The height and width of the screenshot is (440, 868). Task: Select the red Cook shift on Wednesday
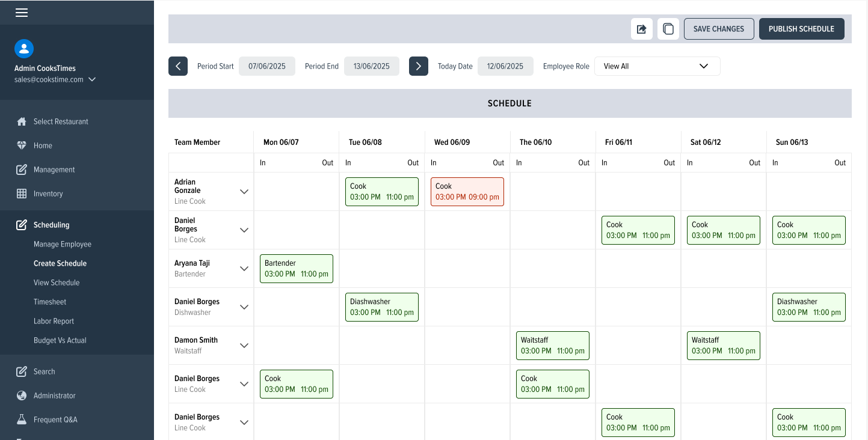(x=467, y=192)
